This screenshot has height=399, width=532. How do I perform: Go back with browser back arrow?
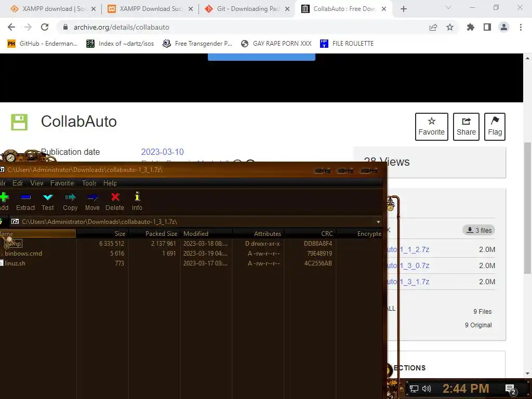pos(11,27)
